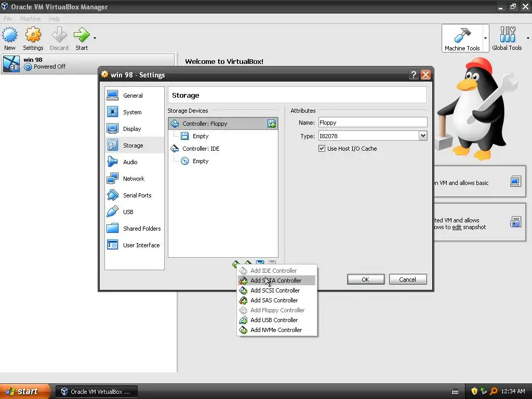Click the Snapshots tool icon in welcome pane
The height and width of the screenshot is (399, 532).
515,222
